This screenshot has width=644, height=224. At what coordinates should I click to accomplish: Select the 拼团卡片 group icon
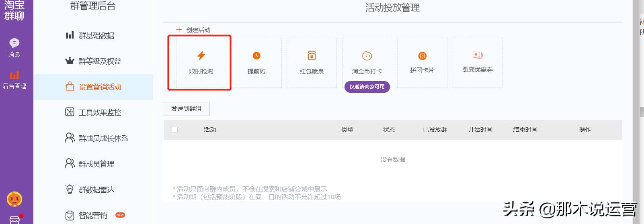[x=422, y=56]
